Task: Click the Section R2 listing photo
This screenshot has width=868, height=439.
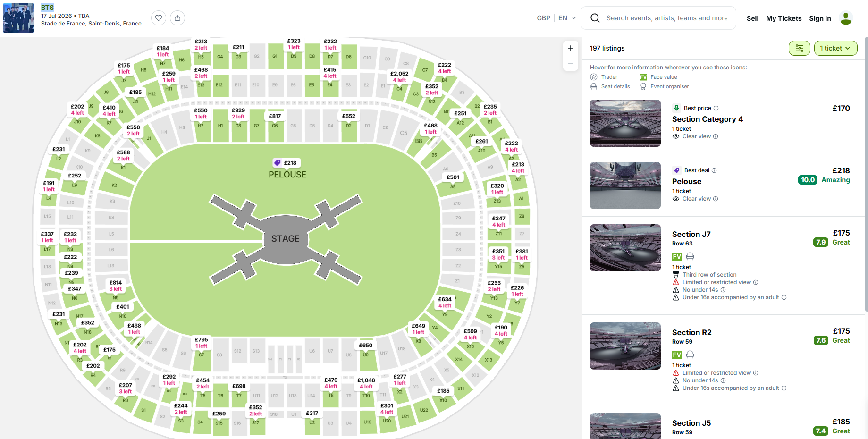Action: click(x=625, y=346)
